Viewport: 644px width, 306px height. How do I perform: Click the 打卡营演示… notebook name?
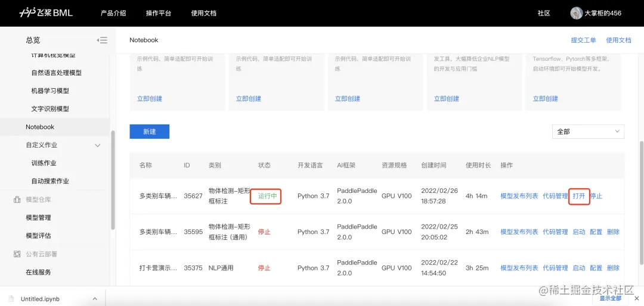tap(159, 268)
